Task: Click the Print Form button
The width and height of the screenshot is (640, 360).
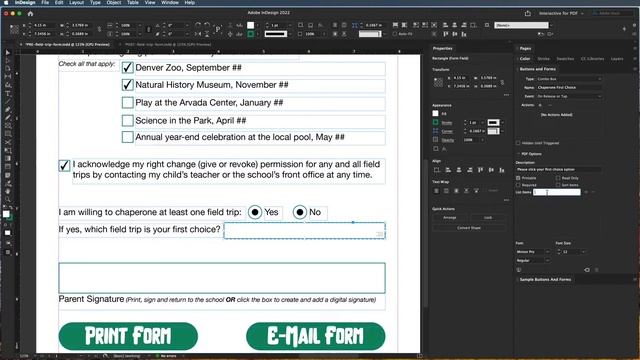Action: [128, 336]
